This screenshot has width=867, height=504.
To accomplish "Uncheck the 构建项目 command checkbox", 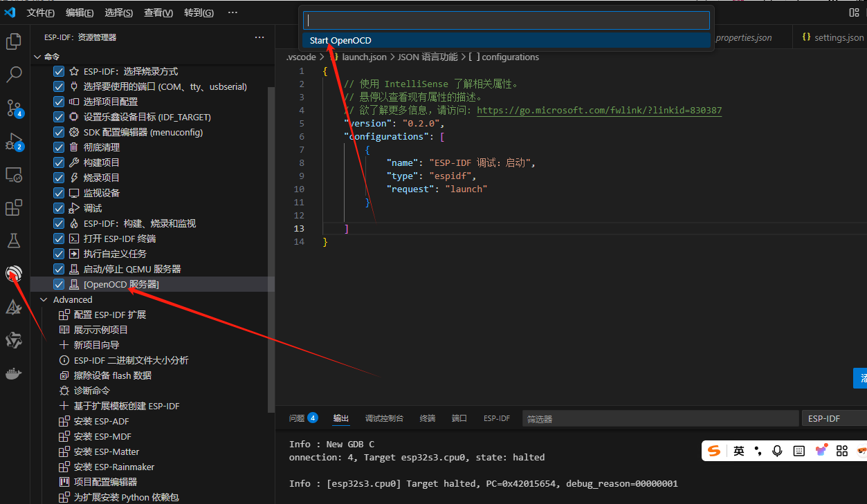I will [x=59, y=162].
